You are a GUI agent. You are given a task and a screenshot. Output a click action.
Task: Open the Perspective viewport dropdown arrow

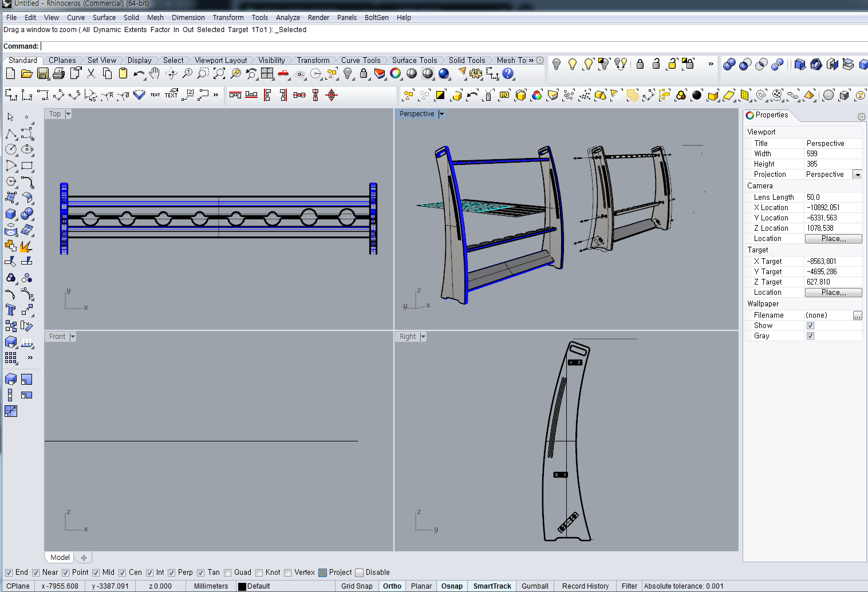coord(441,114)
